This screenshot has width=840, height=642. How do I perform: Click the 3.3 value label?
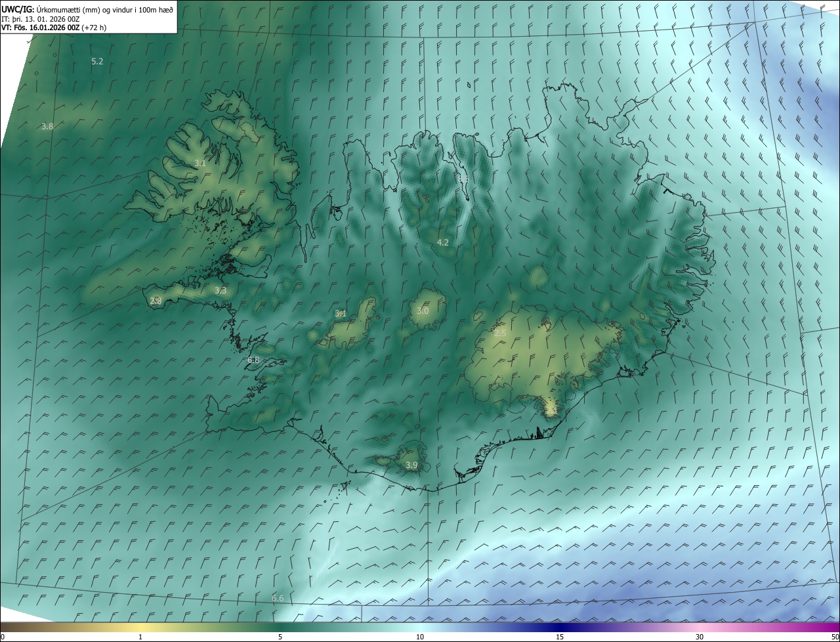(x=220, y=290)
